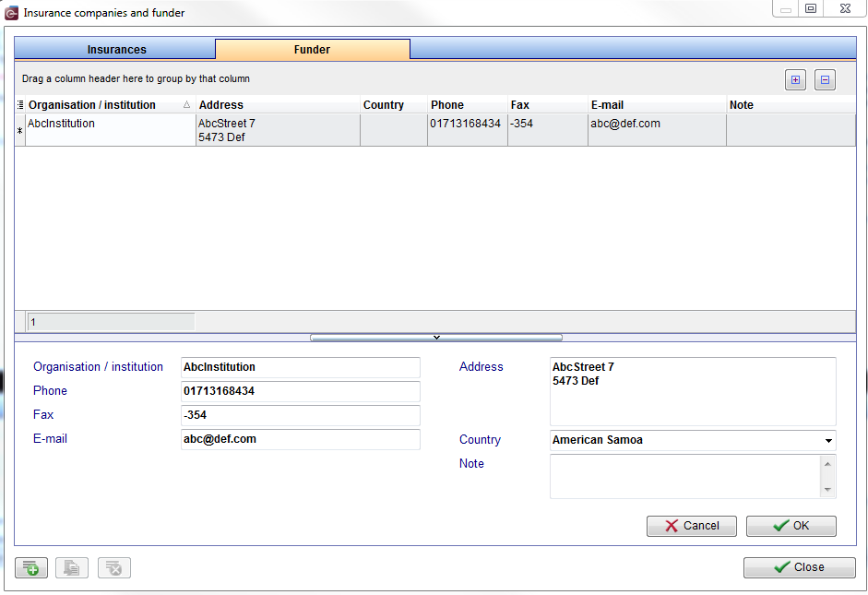The image size is (868, 595).
Task: Click the Note text area
Action: (x=685, y=477)
